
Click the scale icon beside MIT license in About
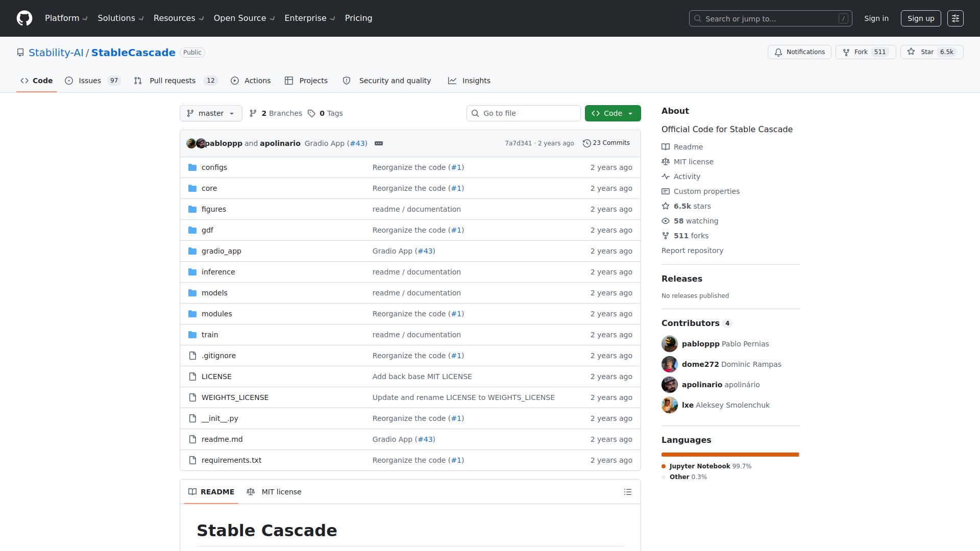coord(666,162)
